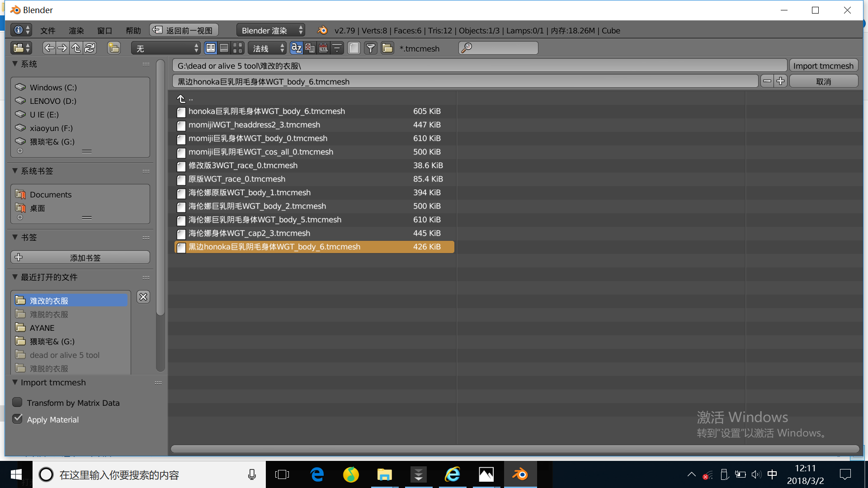Select momijiWGT_headdress2_3.tmcmesh file

[254, 125]
